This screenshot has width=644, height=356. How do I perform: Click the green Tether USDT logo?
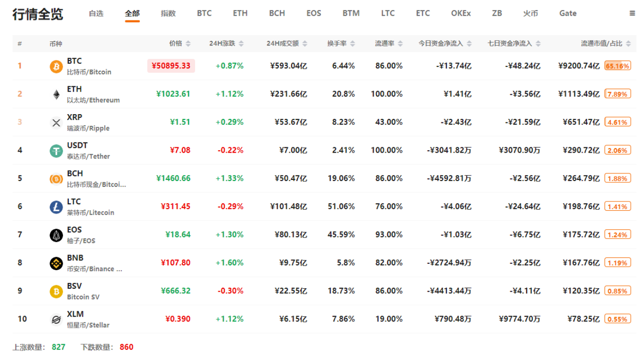pos(57,151)
